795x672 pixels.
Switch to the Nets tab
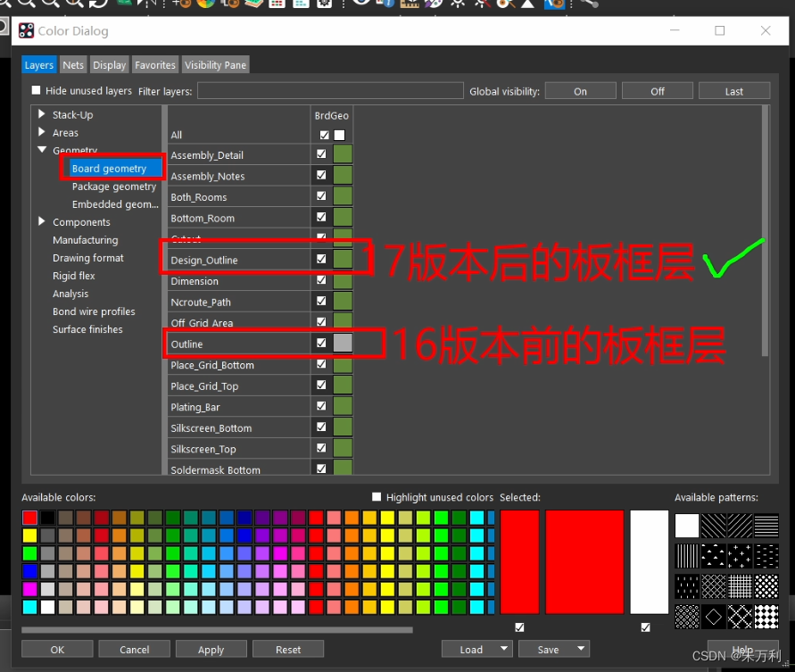click(x=72, y=64)
